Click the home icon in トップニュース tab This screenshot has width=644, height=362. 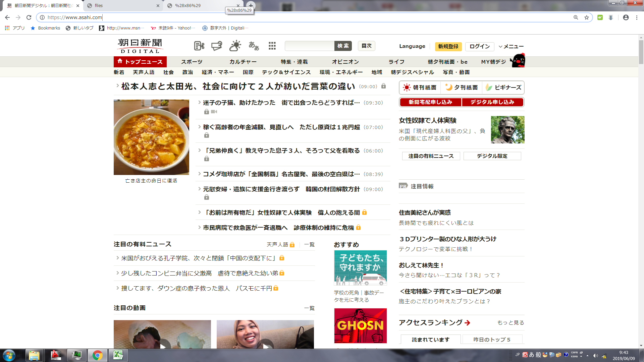[120, 61]
